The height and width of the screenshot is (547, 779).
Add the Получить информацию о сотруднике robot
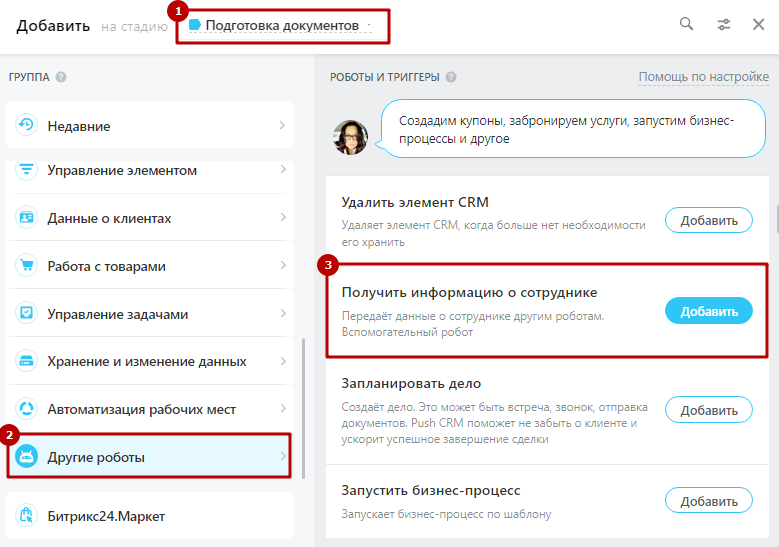[x=708, y=311]
